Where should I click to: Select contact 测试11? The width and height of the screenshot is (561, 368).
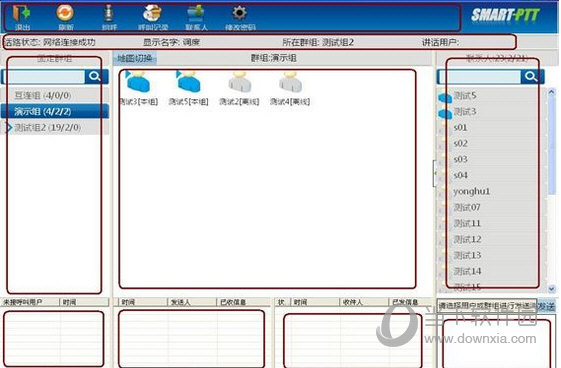pos(492,224)
